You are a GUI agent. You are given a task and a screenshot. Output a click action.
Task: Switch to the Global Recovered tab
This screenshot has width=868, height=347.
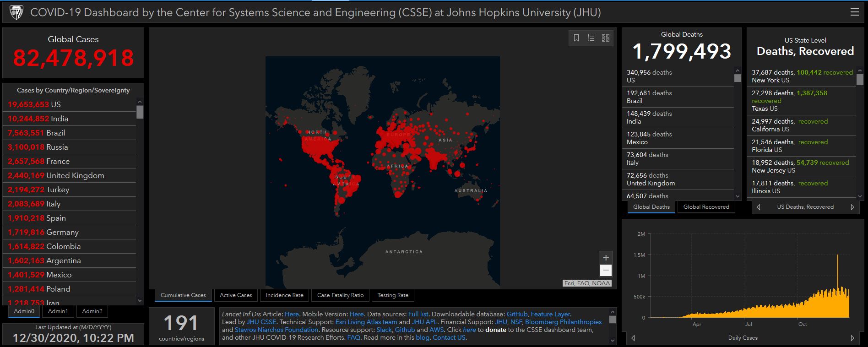point(706,207)
